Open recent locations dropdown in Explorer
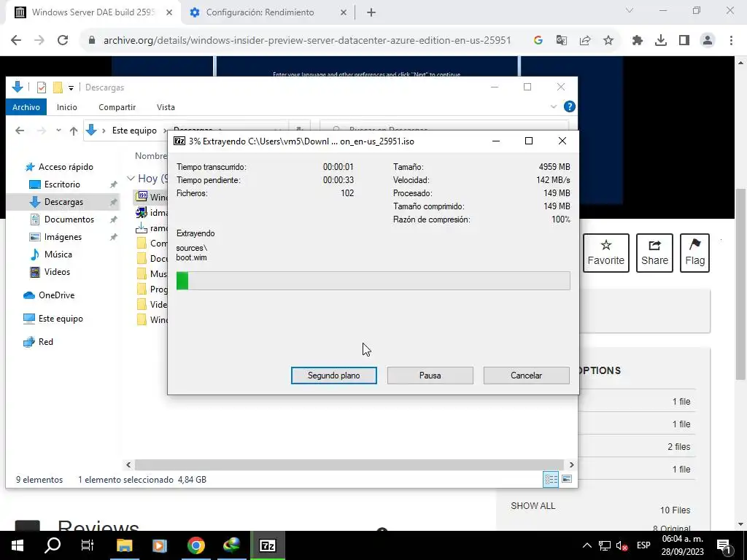 tap(58, 131)
